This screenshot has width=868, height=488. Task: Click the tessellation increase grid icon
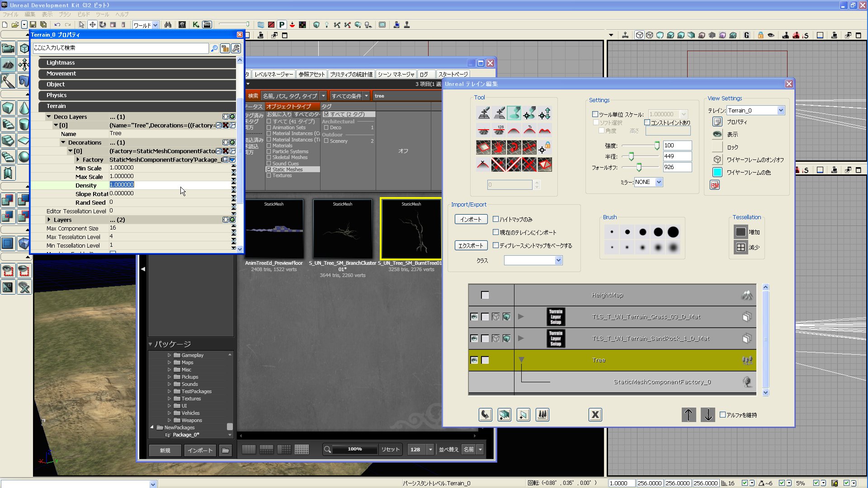pos(741,232)
